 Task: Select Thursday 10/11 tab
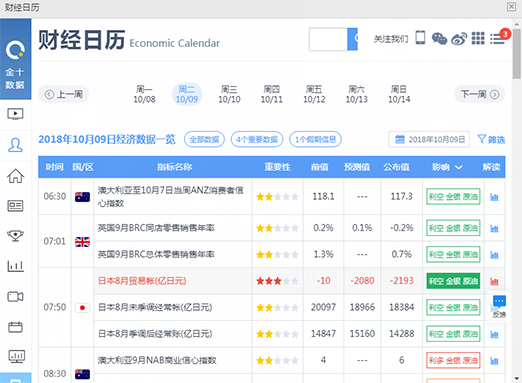[x=272, y=94]
